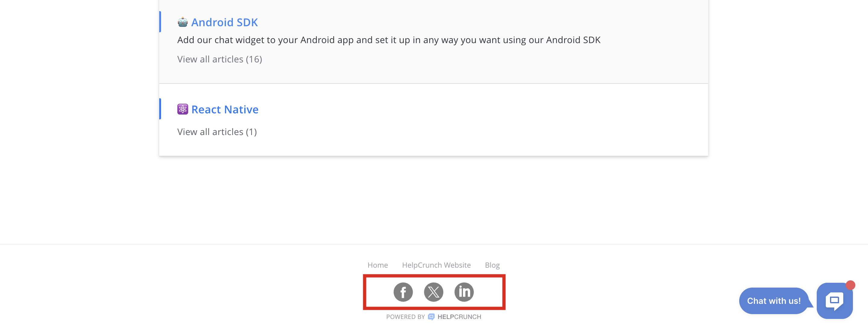Image resolution: width=868 pixels, height=334 pixels.
Task: Click the robot emoji beside Android SDK
Action: (x=183, y=22)
